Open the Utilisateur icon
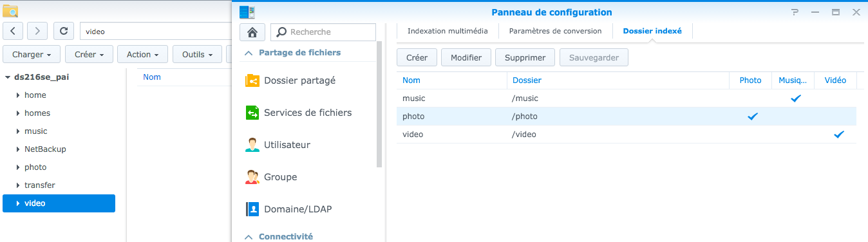Viewport: 868px width, 242px height. click(252, 145)
